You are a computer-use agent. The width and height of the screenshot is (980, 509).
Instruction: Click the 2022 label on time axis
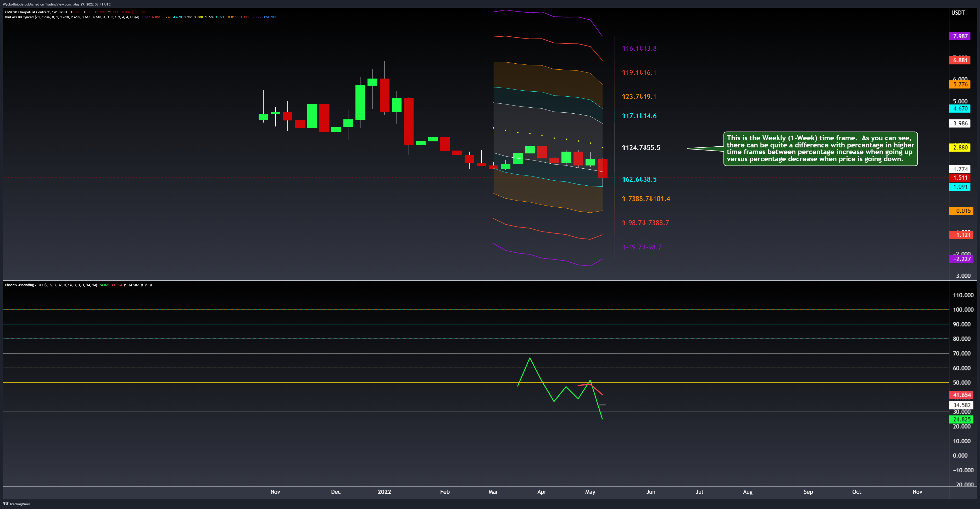(384, 491)
